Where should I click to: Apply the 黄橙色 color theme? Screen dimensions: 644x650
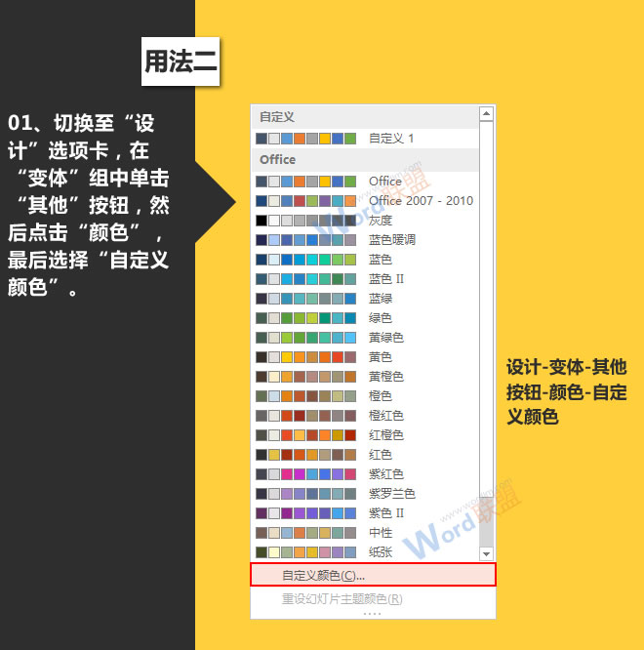[x=385, y=377]
